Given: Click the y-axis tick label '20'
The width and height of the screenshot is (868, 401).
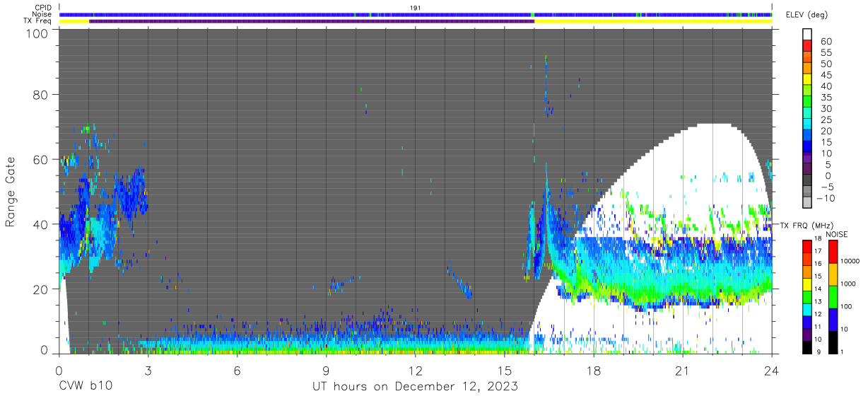Looking at the screenshot, I should tap(41, 289).
